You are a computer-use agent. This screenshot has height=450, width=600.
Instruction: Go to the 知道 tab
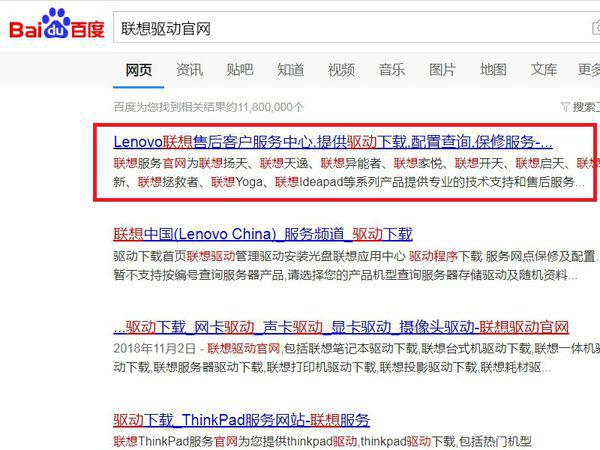[290, 70]
